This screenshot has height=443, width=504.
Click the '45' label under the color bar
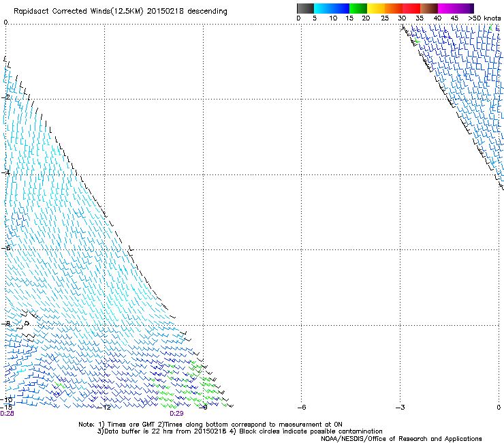click(454, 18)
